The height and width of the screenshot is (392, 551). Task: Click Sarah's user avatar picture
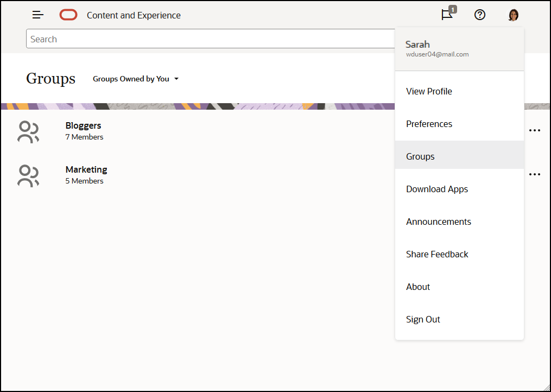(513, 15)
